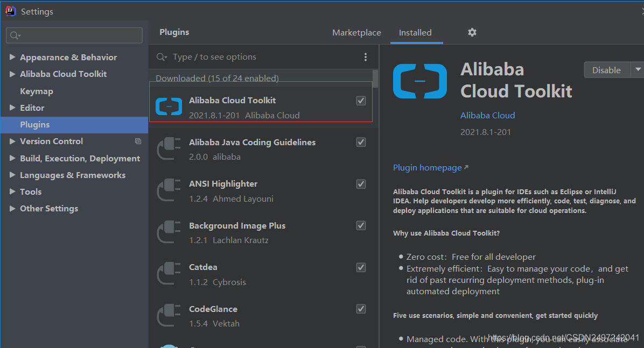Expand the Version Control arrow
The height and width of the screenshot is (348, 644).
pos(12,141)
